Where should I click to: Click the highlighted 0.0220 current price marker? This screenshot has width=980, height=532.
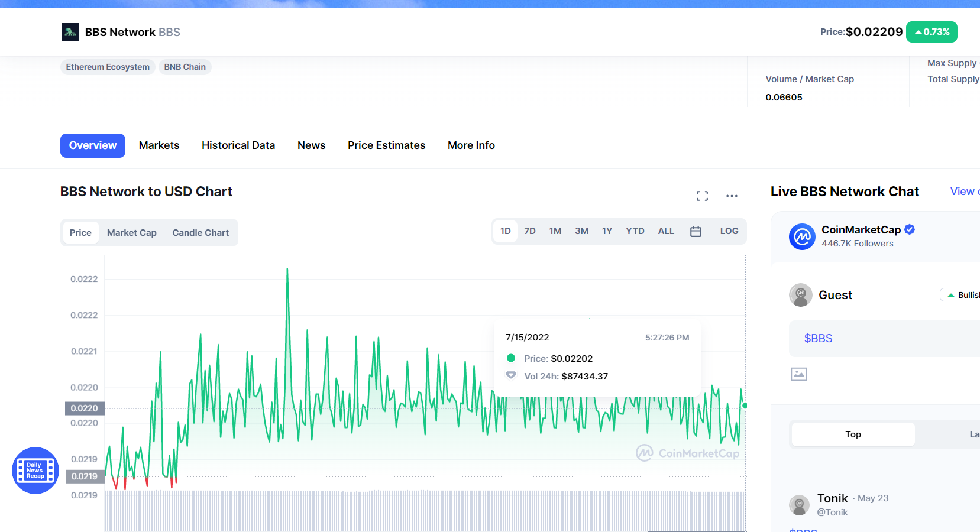pyautogui.click(x=85, y=408)
